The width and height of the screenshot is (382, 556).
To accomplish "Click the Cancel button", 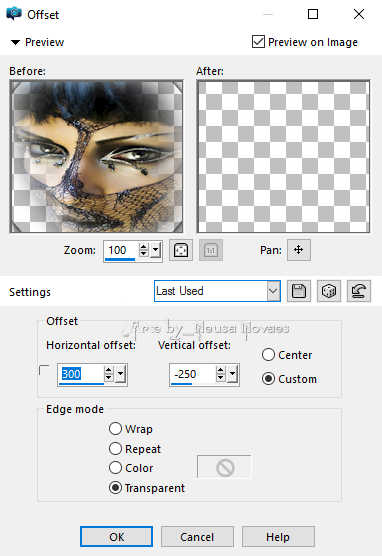I will pyautogui.click(x=197, y=536).
